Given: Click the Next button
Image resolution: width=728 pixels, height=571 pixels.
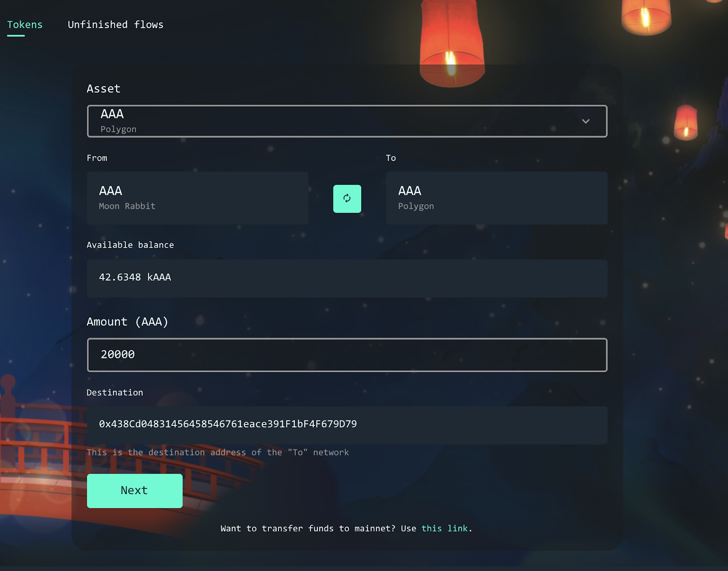Looking at the screenshot, I should [135, 491].
